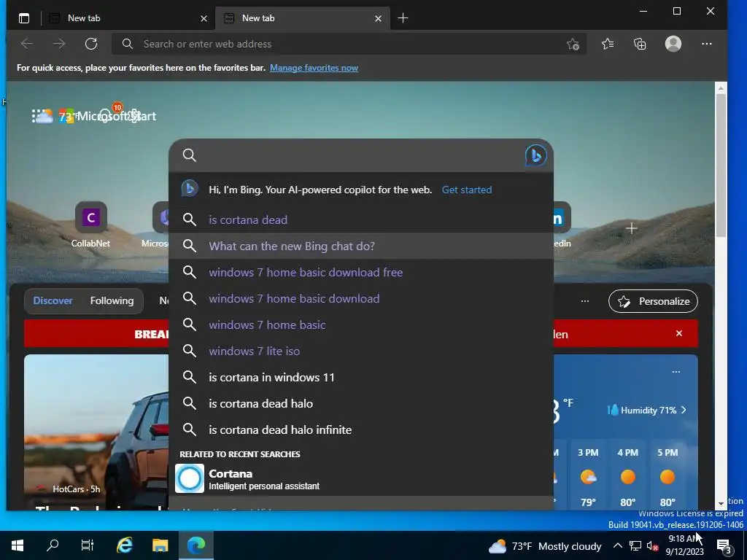
Task: Open the HotCars news article image
Action: [96, 429]
